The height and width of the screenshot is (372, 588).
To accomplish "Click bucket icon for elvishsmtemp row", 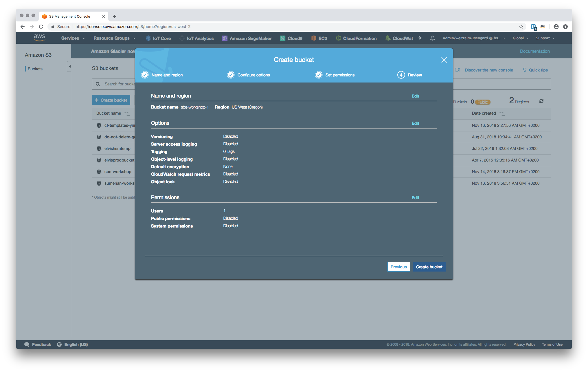I will 99,149.
